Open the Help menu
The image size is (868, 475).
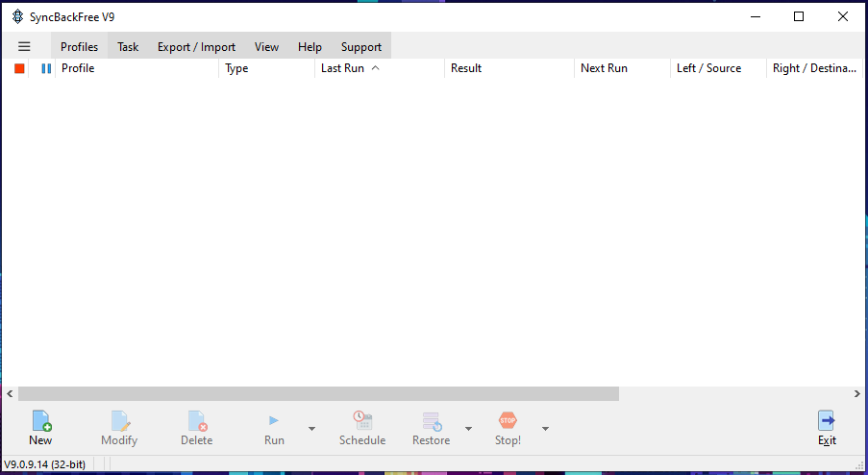(310, 46)
